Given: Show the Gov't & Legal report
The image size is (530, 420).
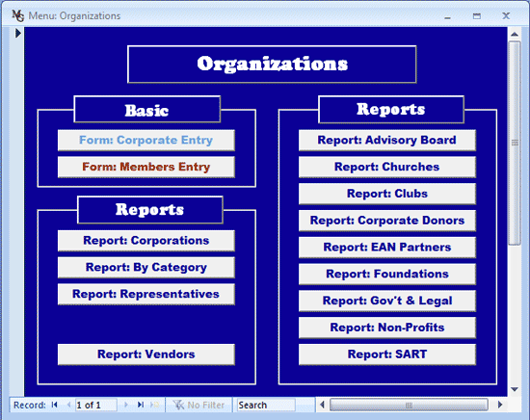Looking at the screenshot, I should pyautogui.click(x=387, y=301).
